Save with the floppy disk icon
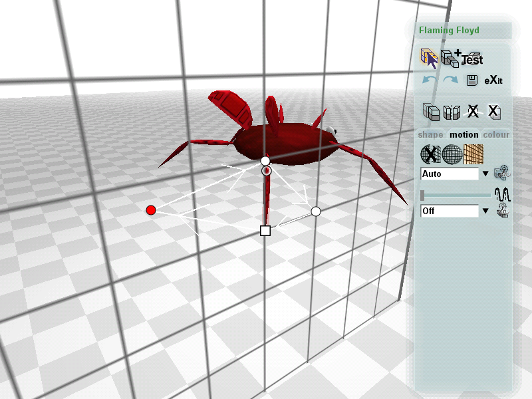Image resolution: width=532 pixels, height=399 pixels. pyautogui.click(x=472, y=80)
